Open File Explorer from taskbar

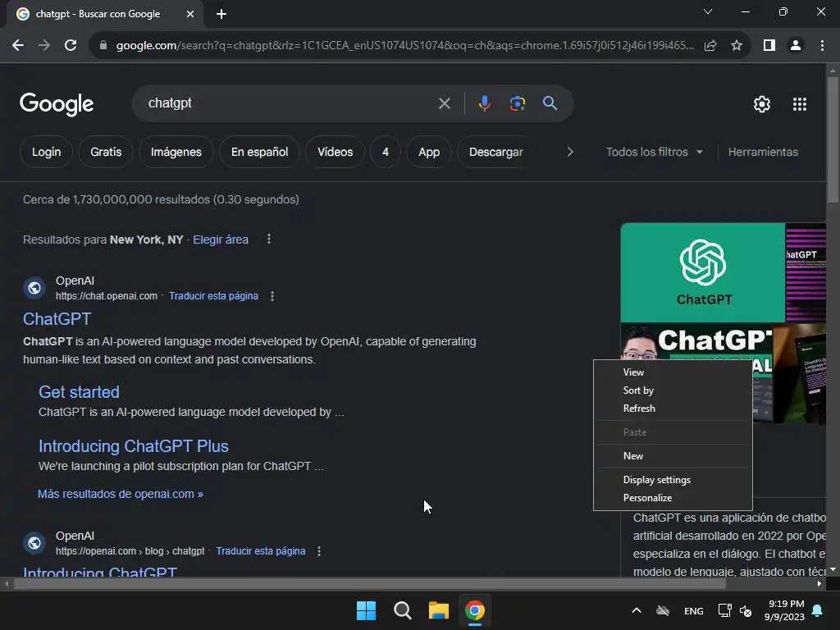[439, 610]
